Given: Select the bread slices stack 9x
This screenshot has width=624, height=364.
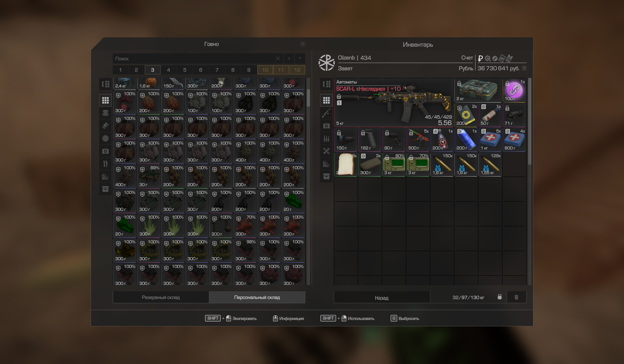Looking at the screenshot, I should (x=346, y=164).
